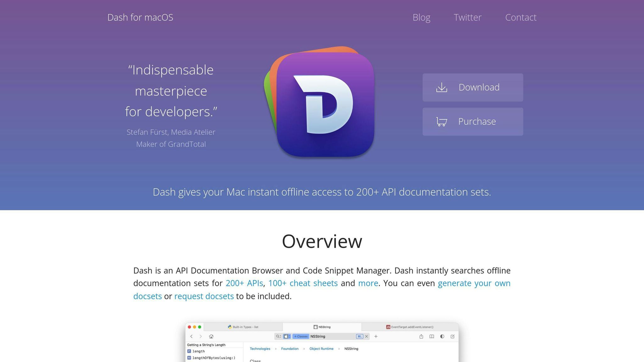Screen dimensions: 644x362
Task: Click the share icon in the Dash toolbar
Action: coord(422,336)
